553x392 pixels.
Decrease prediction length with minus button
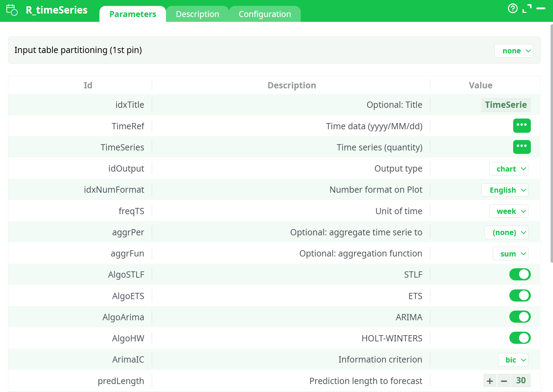pos(504,381)
